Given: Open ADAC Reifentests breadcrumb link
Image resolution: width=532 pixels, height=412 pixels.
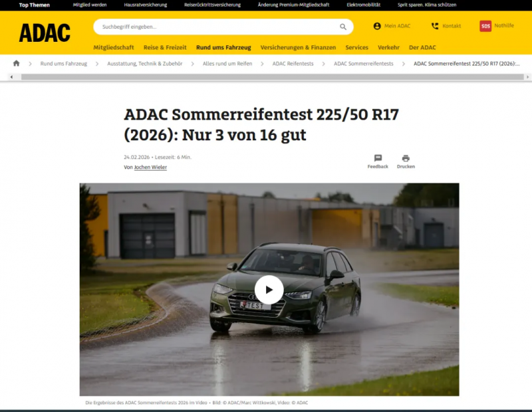Looking at the screenshot, I should coord(293,64).
